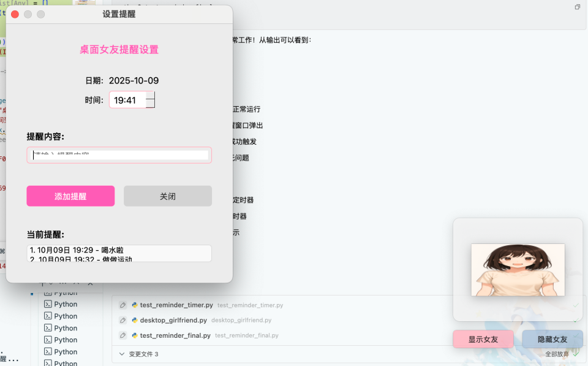Viewport: 588px width, 366px height.
Task: Increase time with the up stepper arrow
Action: [x=151, y=96]
